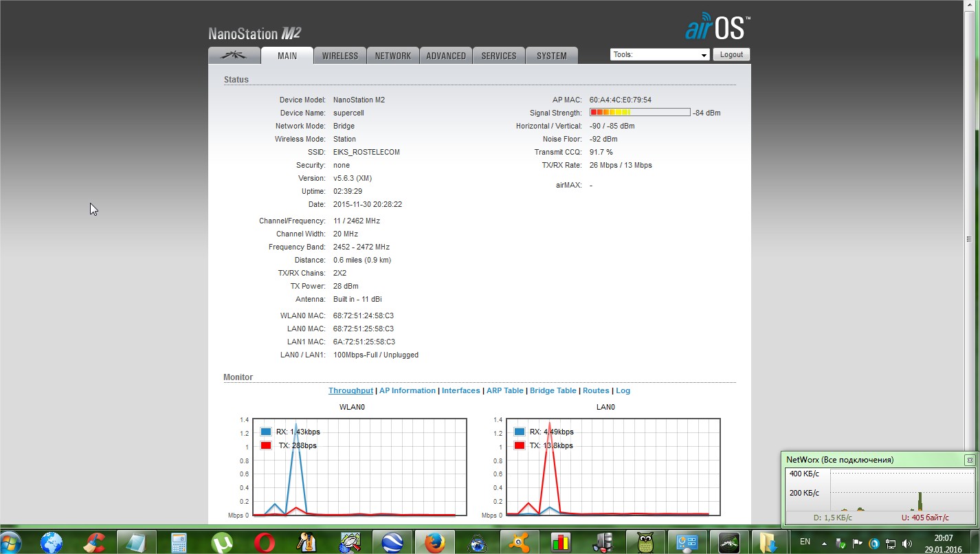Click the WLAN0 RX blue legend swatch
The image size is (980, 554).
point(266,432)
